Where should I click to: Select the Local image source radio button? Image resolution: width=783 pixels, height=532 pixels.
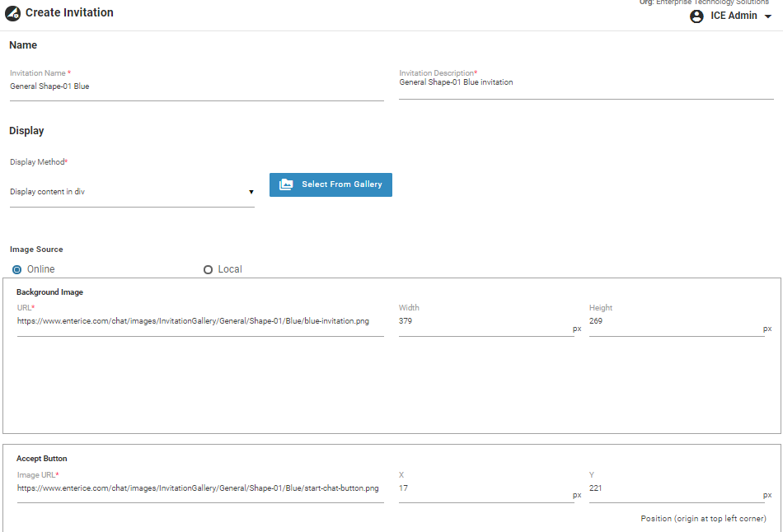tap(208, 269)
